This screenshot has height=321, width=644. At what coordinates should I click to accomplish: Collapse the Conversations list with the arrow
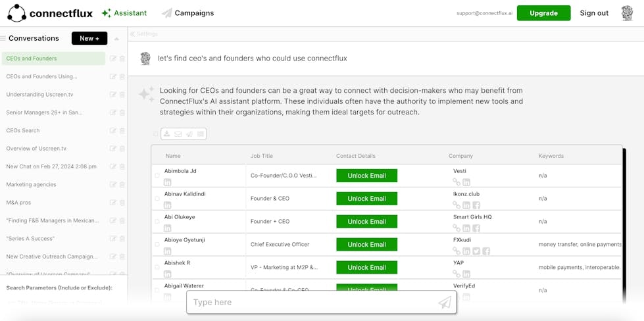click(x=116, y=39)
